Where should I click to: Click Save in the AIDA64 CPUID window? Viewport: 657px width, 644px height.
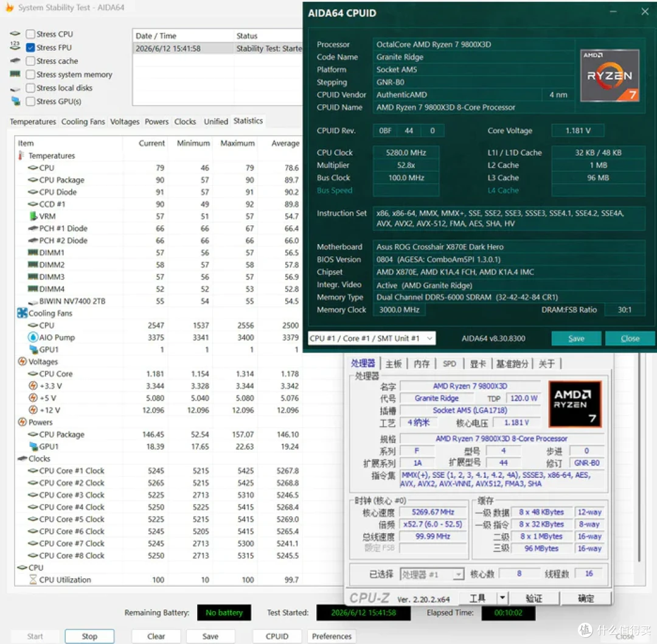(576, 338)
